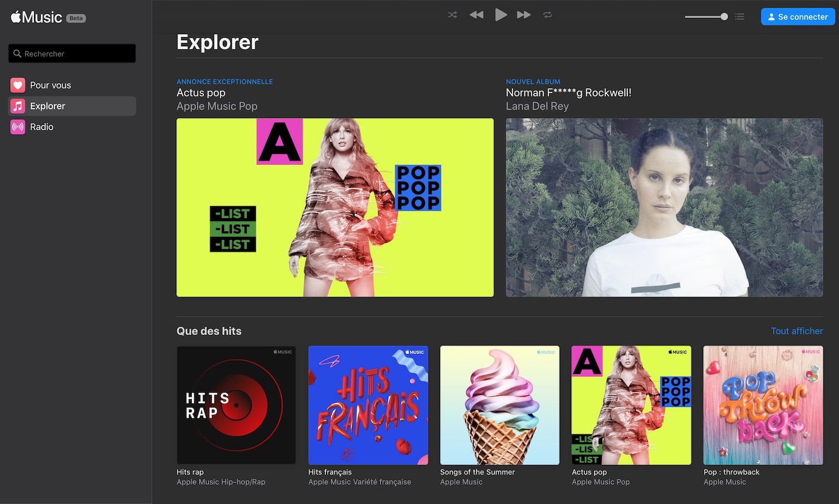Open Radio from the sidebar
The image size is (839, 504).
pos(72,127)
